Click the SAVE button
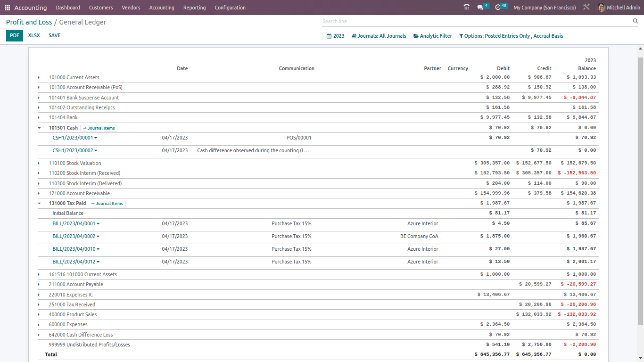Screen dimensions: 644x362 coord(55,35)
